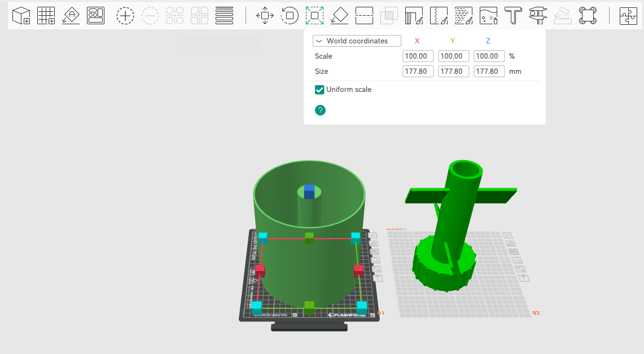644x354 pixels.
Task: Open the World coordinates dropdown
Action: point(357,41)
